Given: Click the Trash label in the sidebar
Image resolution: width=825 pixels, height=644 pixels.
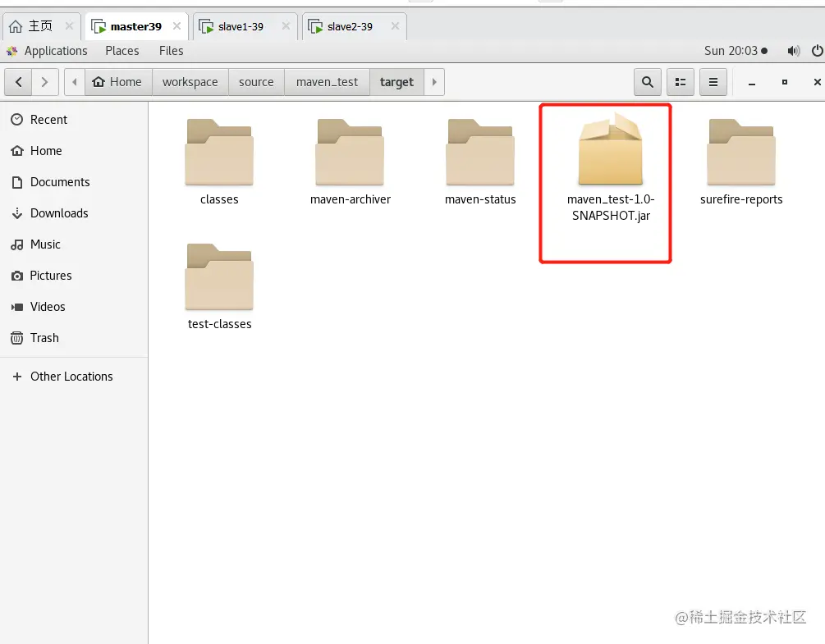Looking at the screenshot, I should click(x=44, y=337).
